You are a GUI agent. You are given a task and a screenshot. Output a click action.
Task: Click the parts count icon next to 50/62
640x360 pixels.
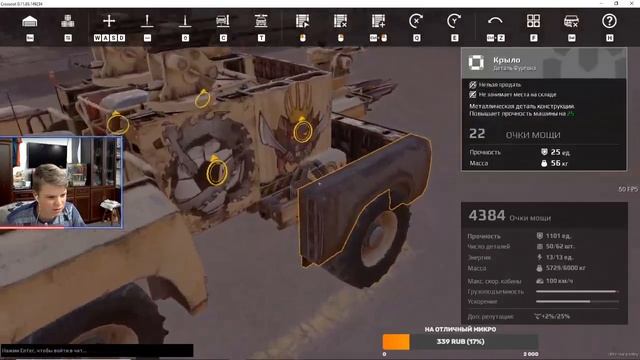540,247
